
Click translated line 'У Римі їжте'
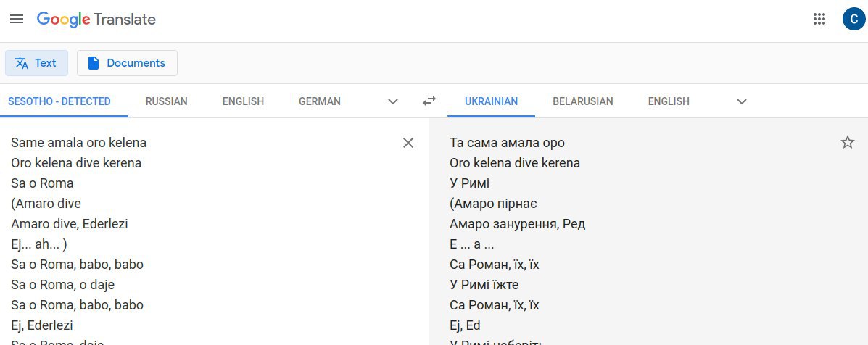(484, 285)
